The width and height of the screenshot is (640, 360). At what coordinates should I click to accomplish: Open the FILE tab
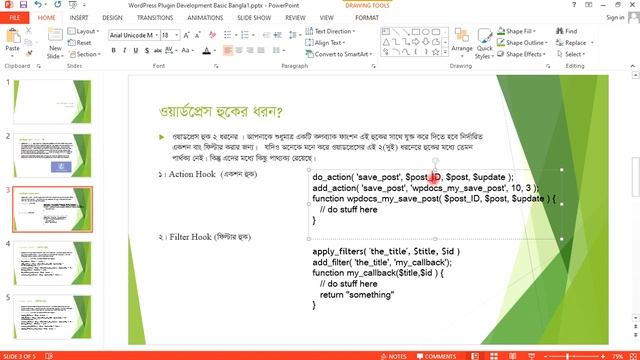pyautogui.click(x=15, y=18)
